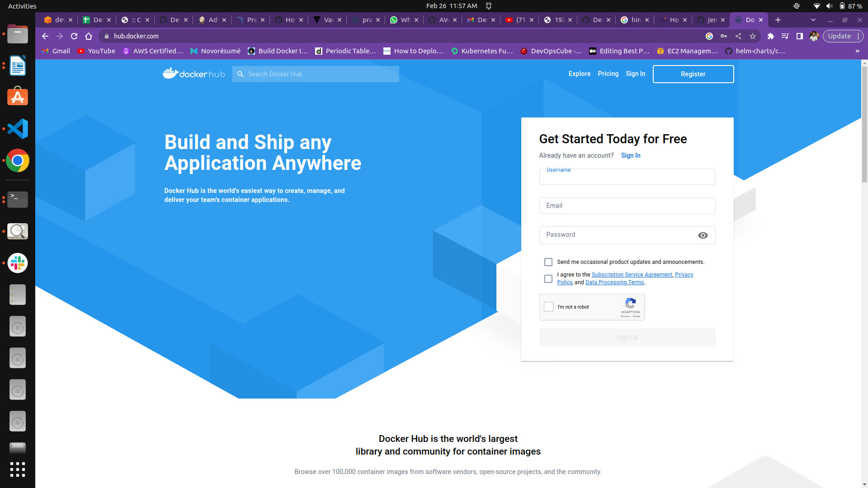868x488 pixels.
Task: Click the reCAPTCHA logo icon
Action: (630, 303)
